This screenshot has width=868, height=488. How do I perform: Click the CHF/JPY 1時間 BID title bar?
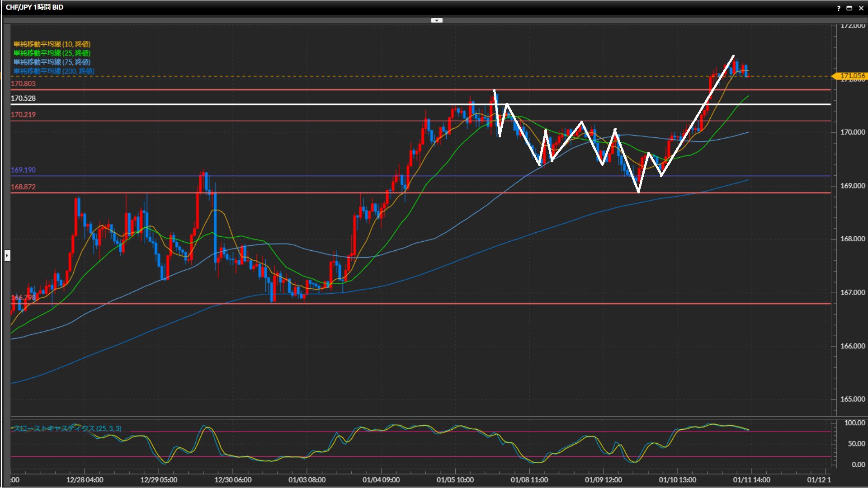[35, 7]
